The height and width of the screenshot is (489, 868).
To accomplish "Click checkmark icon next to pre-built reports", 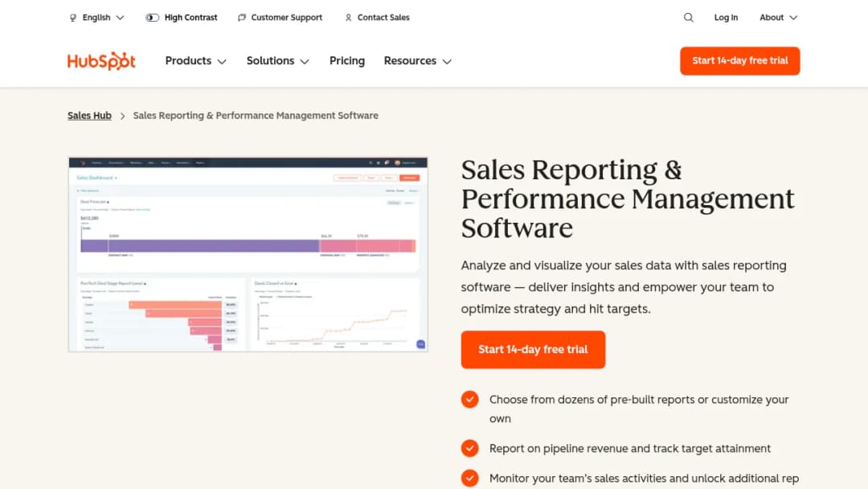I will pyautogui.click(x=470, y=399).
